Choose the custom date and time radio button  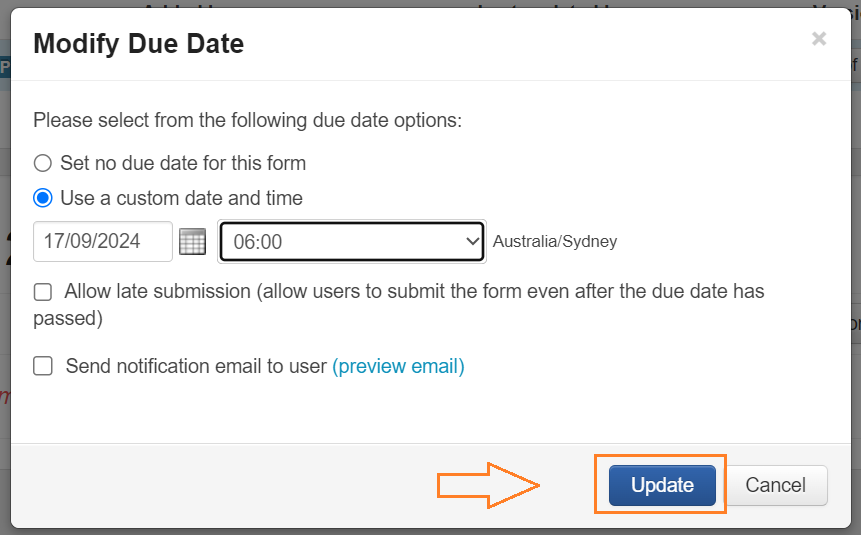pyautogui.click(x=43, y=198)
